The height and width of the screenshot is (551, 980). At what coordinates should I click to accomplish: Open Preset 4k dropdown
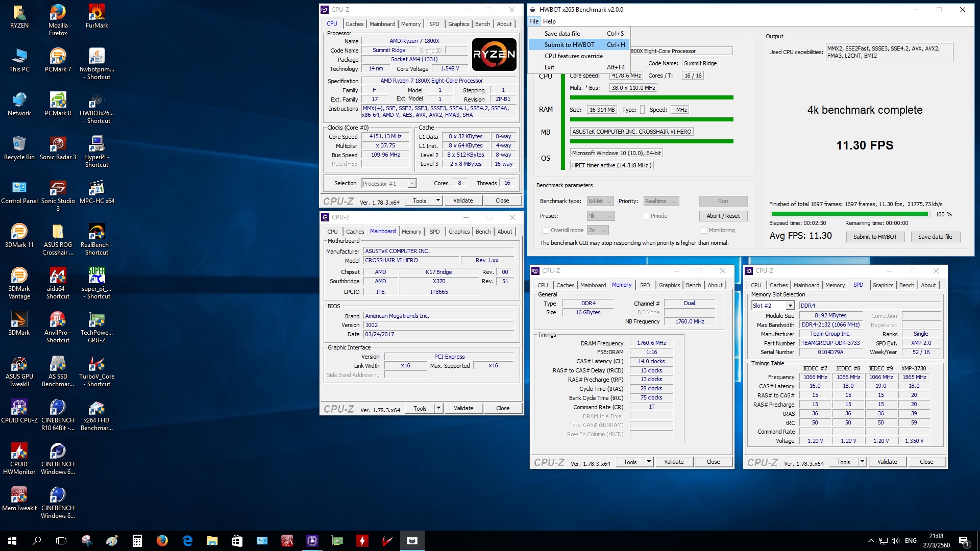coord(600,216)
